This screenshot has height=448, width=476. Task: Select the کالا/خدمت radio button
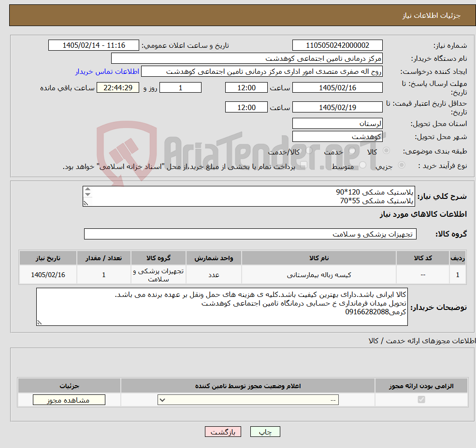309,151
